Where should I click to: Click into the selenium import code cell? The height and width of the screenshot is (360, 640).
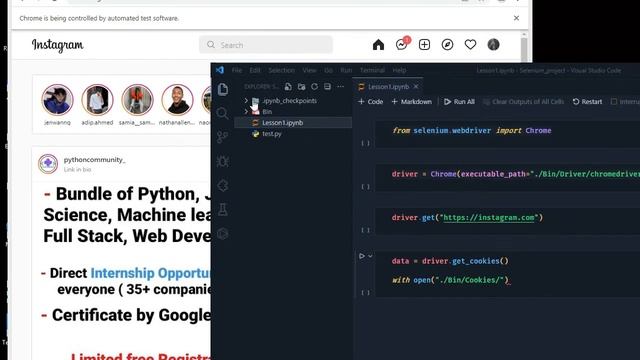click(507, 134)
